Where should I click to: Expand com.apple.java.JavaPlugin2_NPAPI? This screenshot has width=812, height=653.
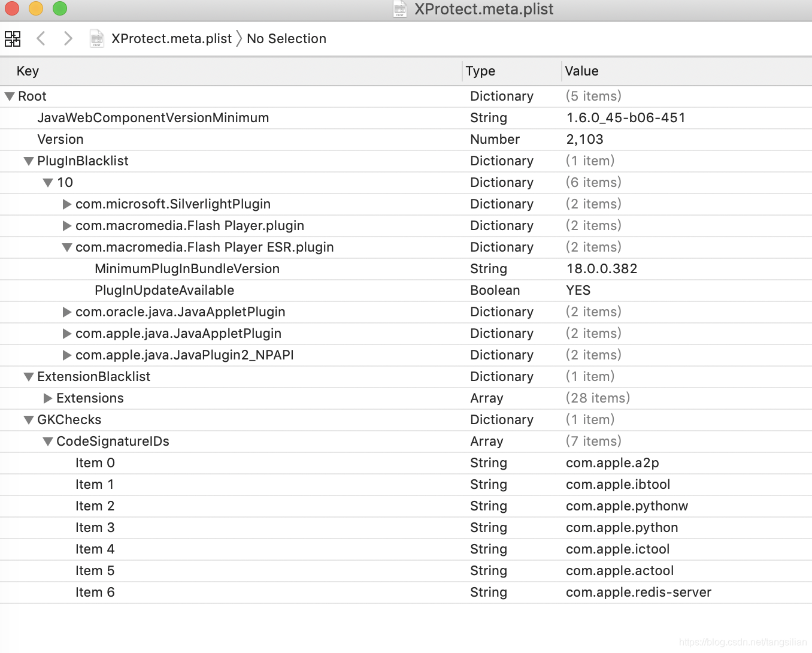click(x=67, y=355)
